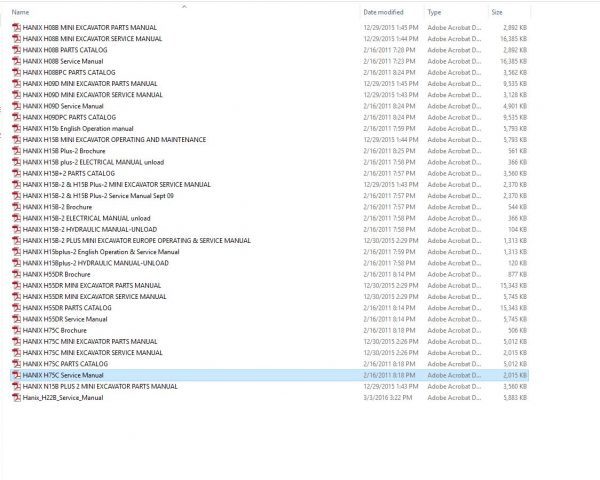600x480 pixels.
Task: Click file name HANIX H15B-2 Brochure
Action: pos(57,207)
